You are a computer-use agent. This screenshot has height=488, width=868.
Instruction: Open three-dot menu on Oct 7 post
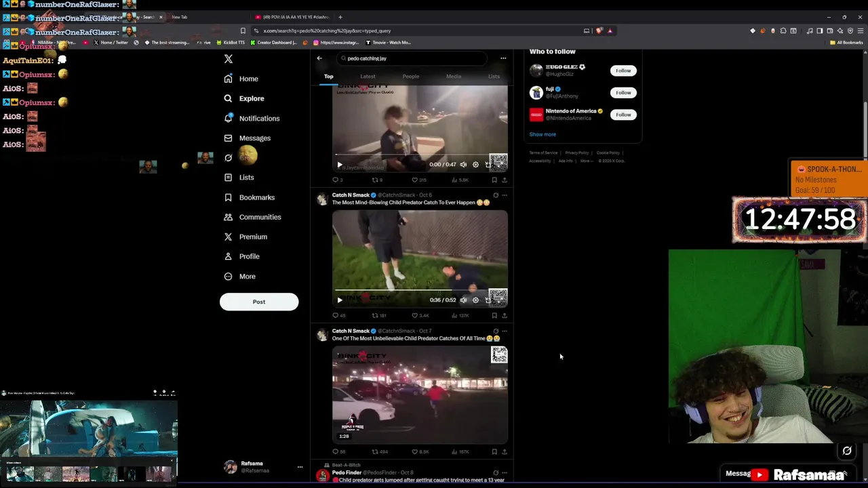pyautogui.click(x=504, y=331)
